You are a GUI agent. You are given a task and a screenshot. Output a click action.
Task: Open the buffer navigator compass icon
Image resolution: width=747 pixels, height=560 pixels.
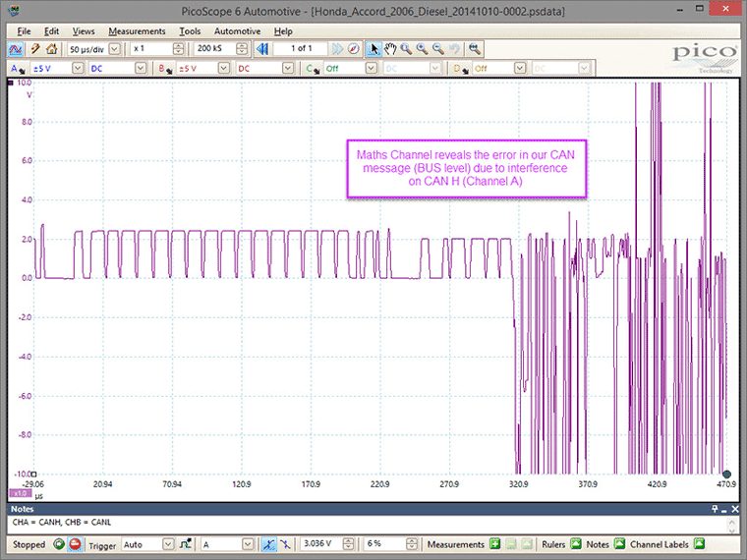point(353,48)
